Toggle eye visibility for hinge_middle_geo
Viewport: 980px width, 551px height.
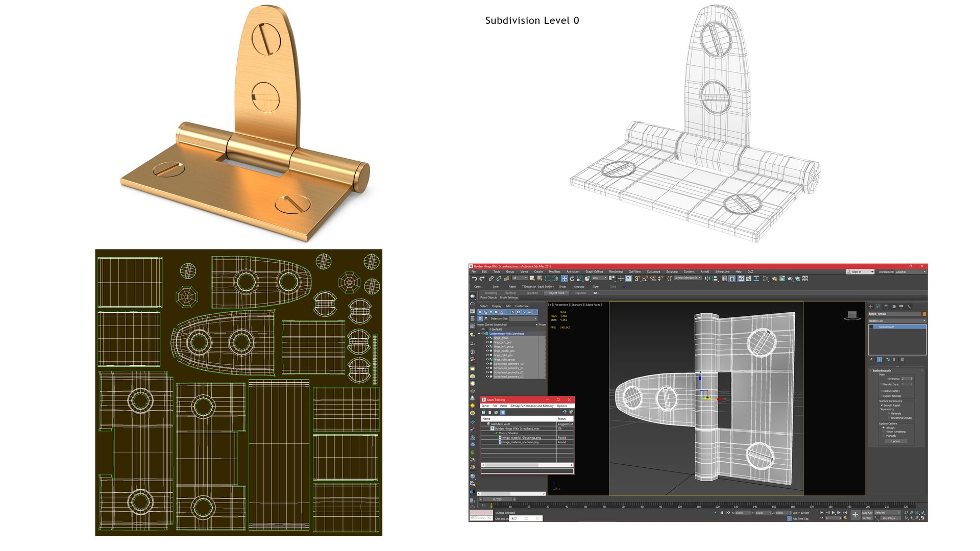point(487,351)
